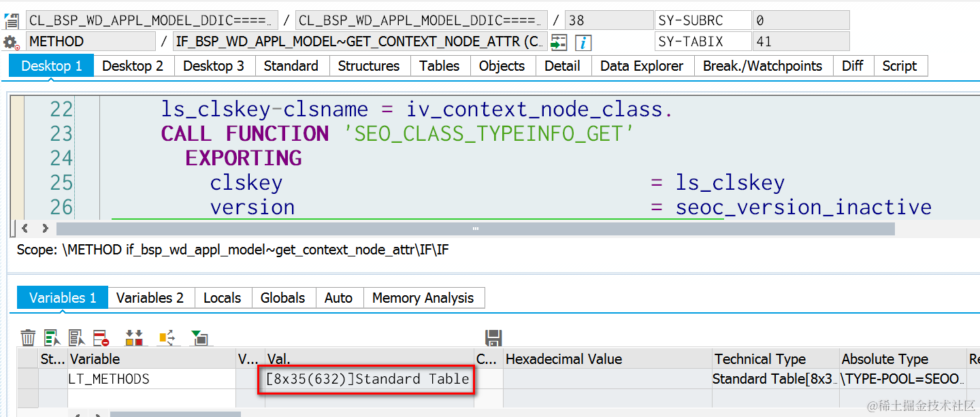
Task: Click the green list selection icon
Action: tap(52, 337)
